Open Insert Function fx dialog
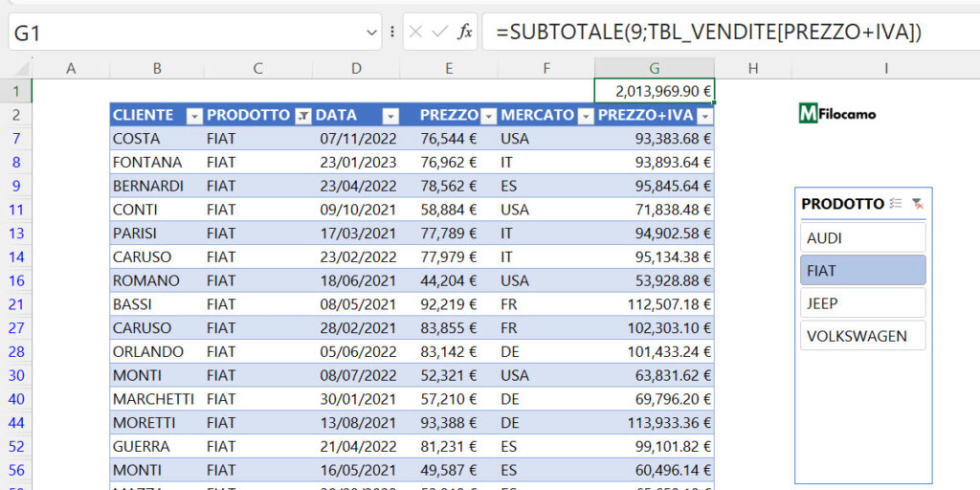Viewport: 980px width, 490px height. coord(464,32)
